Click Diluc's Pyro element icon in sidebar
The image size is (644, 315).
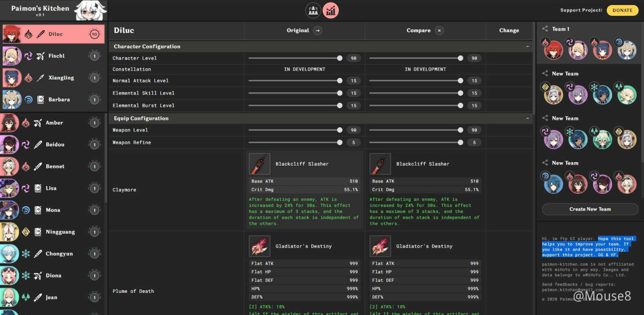coord(28,34)
